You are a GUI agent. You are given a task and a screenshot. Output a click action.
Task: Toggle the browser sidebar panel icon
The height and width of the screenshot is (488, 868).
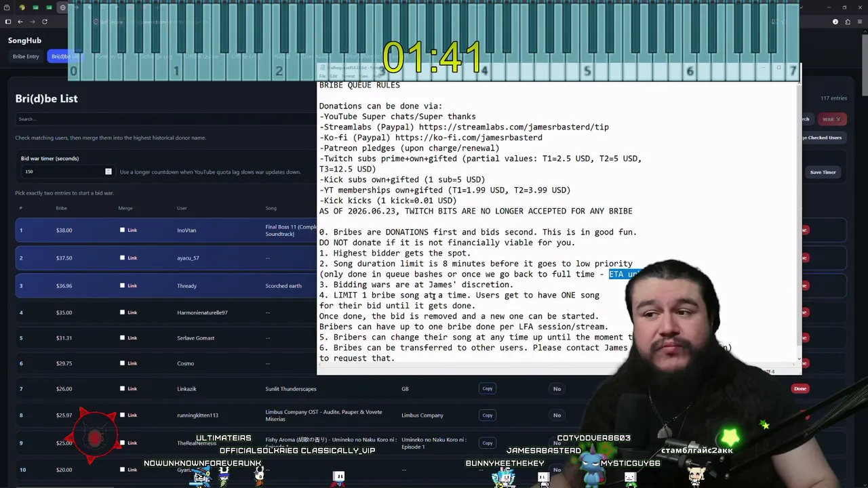[x=8, y=22]
